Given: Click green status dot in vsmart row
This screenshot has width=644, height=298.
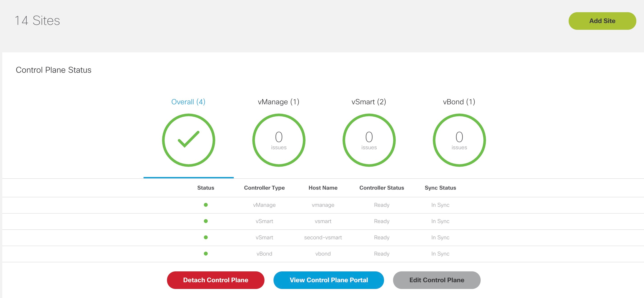Looking at the screenshot, I should click(x=206, y=221).
